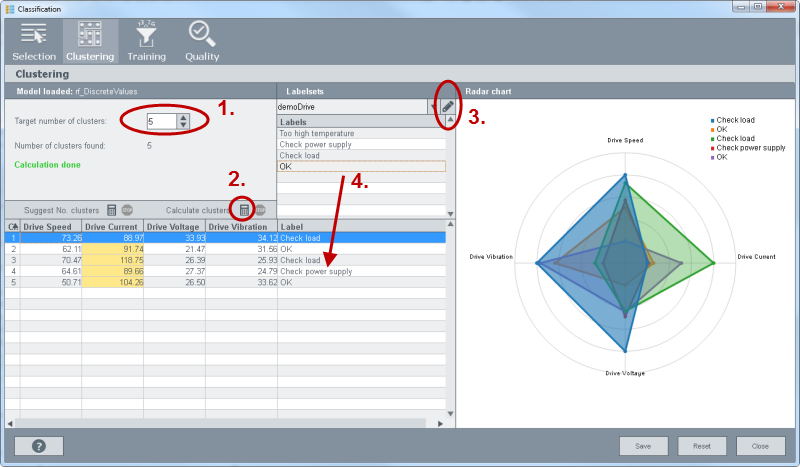The image size is (800, 467).
Task: Sort table by Drive Current column
Action: pos(112,227)
